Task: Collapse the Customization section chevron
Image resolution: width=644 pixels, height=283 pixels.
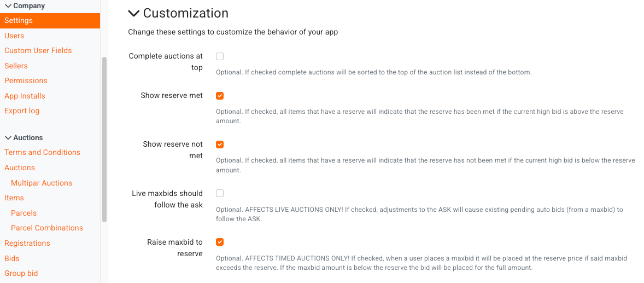Action: (133, 13)
